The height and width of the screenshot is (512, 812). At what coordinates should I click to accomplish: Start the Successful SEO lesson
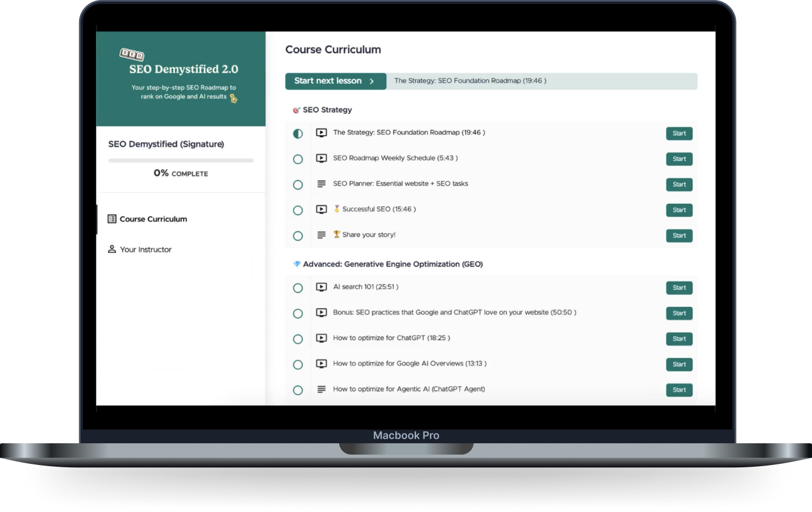(679, 210)
